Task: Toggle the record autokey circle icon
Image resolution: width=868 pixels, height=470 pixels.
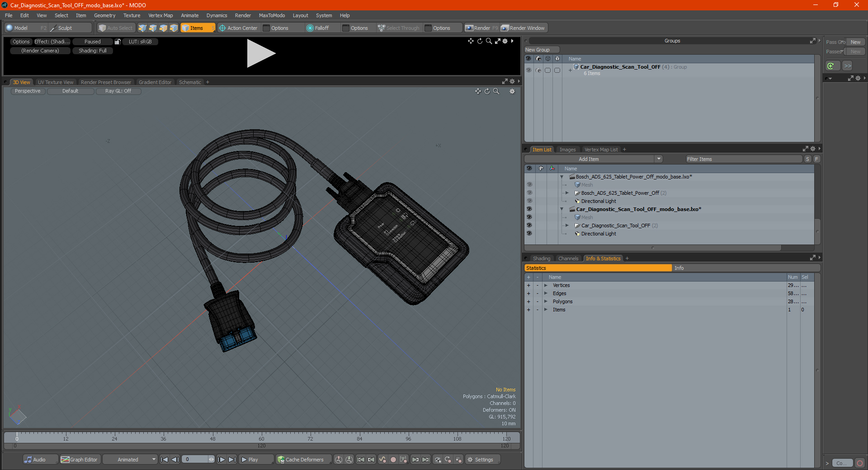Action: [x=393, y=460]
